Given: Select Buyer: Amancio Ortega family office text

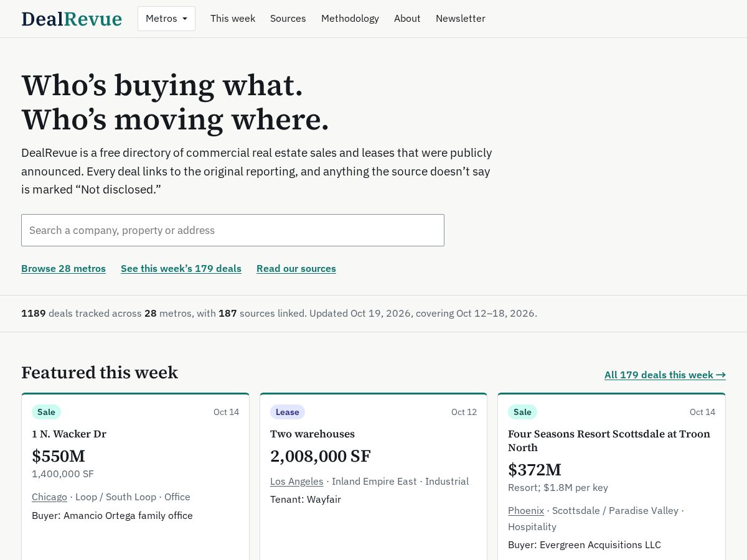Looking at the screenshot, I should [112, 516].
